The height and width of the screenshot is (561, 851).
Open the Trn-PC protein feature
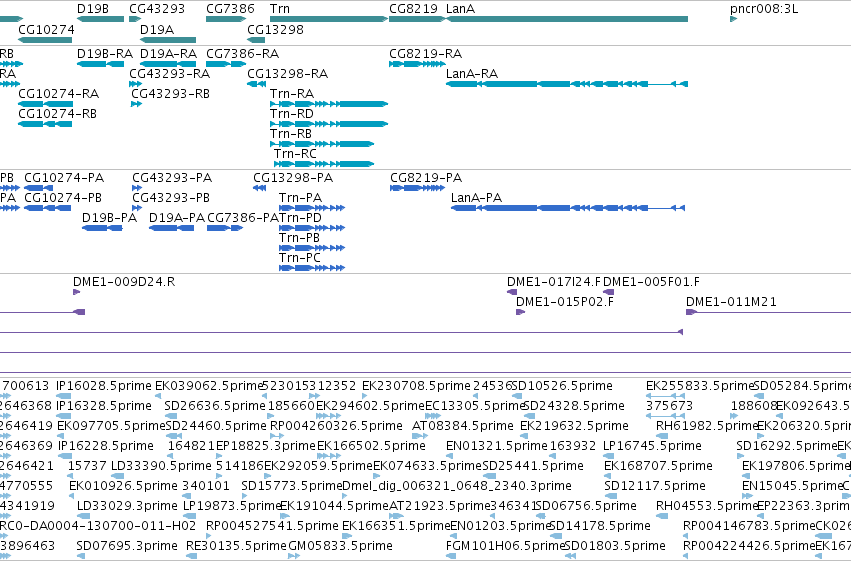click(x=312, y=268)
